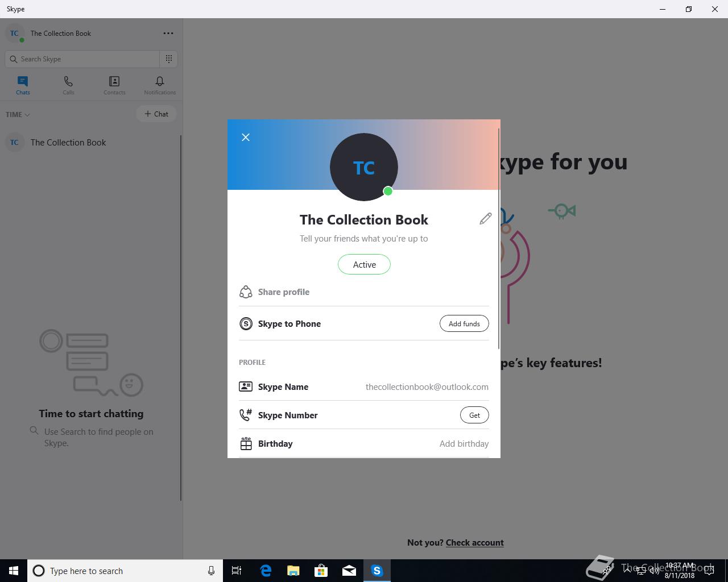728x582 pixels.
Task: Click the chat list scrollbar
Action: (x=181, y=318)
